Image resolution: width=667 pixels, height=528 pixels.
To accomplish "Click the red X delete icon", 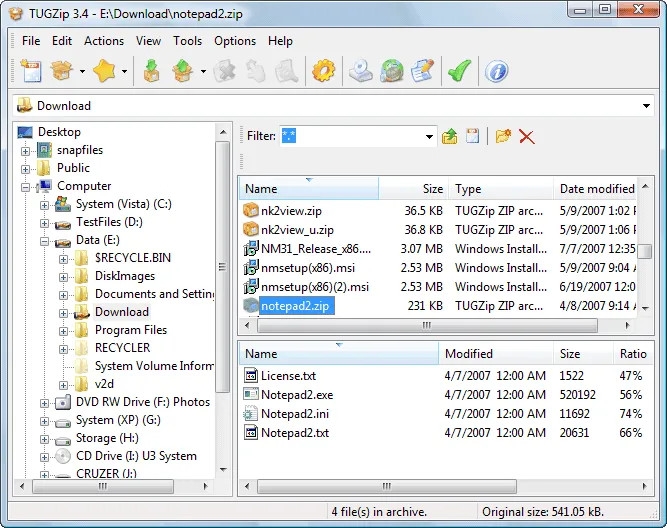I will pyautogui.click(x=527, y=137).
